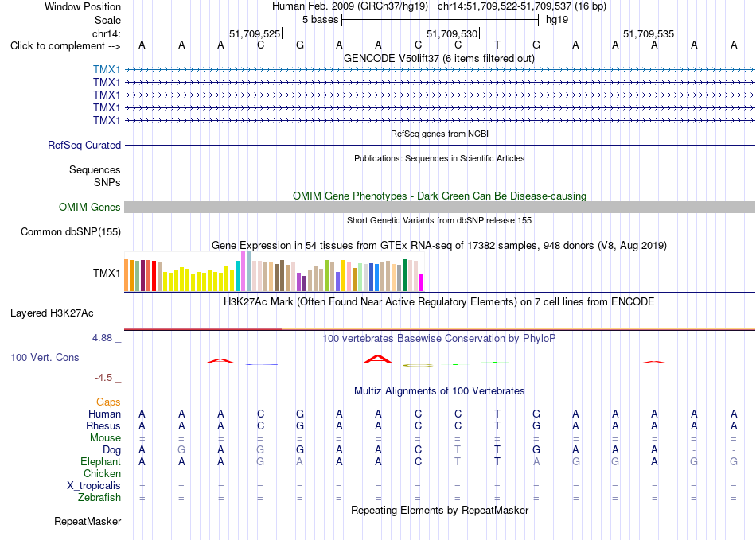Click the Rhesus species label
Viewport: 756px width, 540px height.
(x=103, y=425)
